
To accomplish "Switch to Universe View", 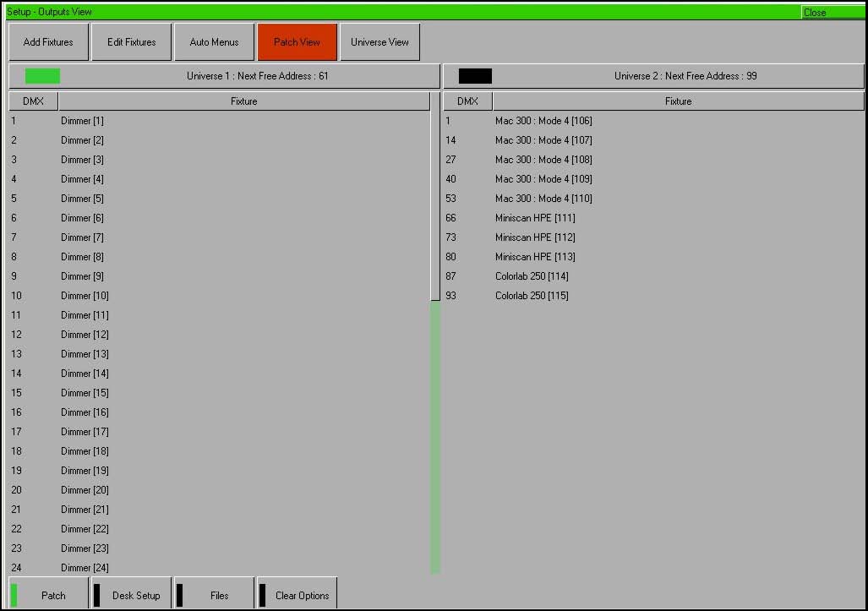I will click(379, 42).
